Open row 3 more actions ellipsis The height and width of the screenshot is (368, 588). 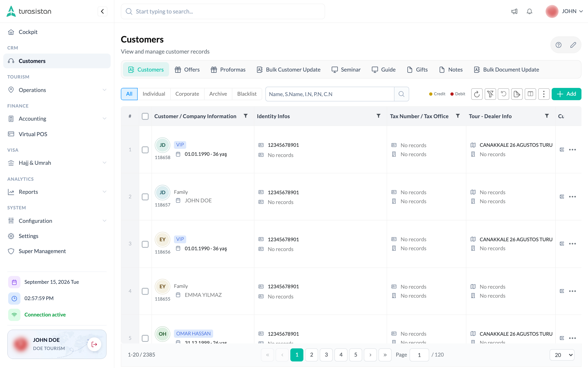tap(572, 244)
